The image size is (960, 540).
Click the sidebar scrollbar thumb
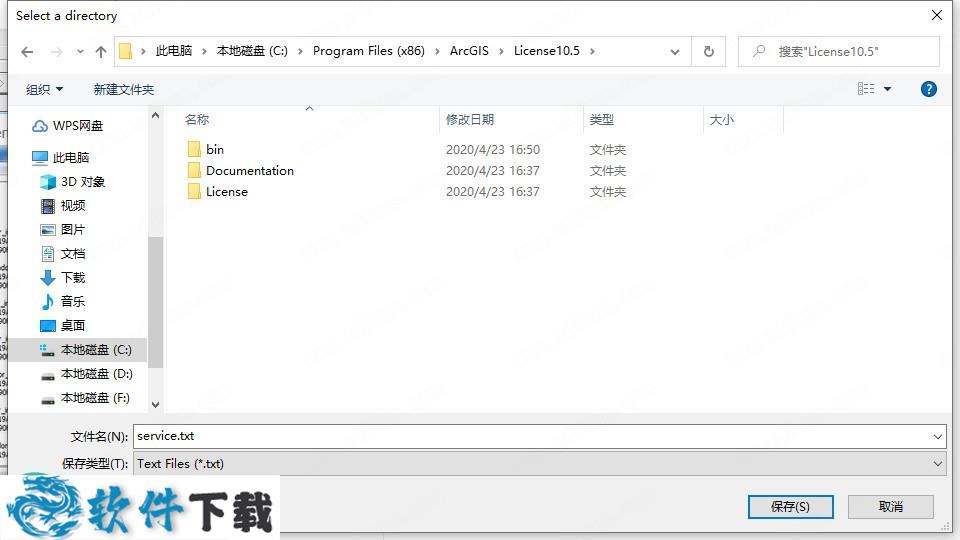coord(156,302)
